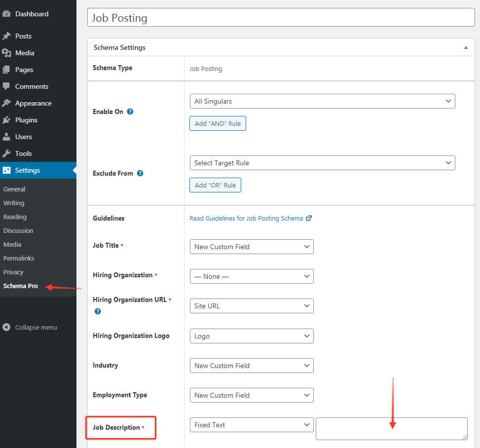
Task: Click the Job Description text area
Action: click(391, 428)
